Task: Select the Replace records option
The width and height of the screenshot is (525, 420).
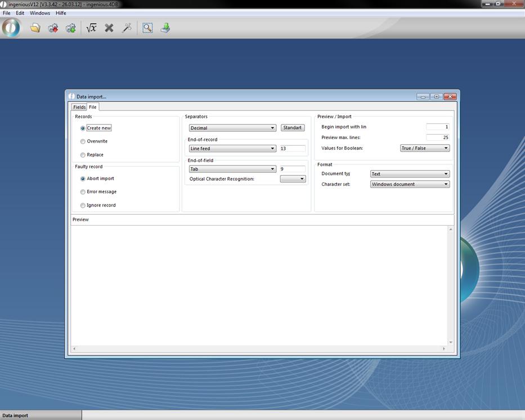Action: coord(83,155)
